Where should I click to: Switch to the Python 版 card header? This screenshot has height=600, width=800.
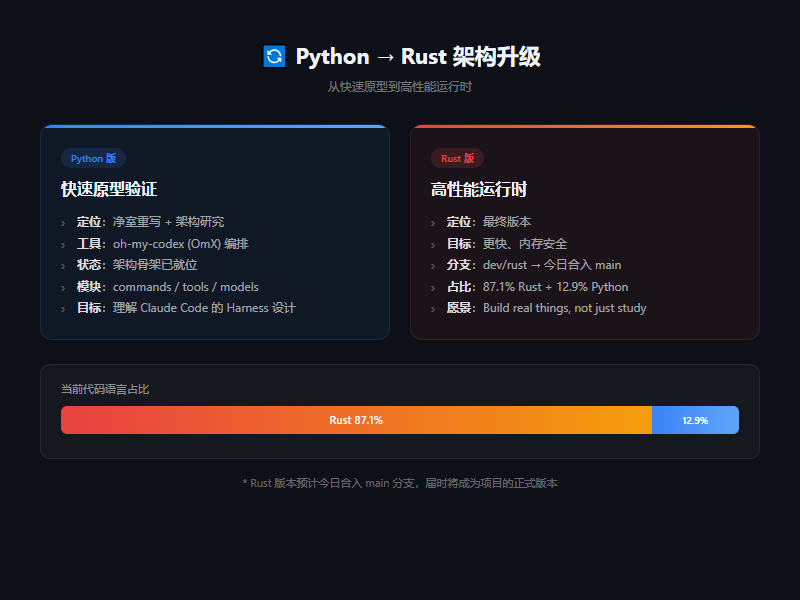tap(94, 158)
